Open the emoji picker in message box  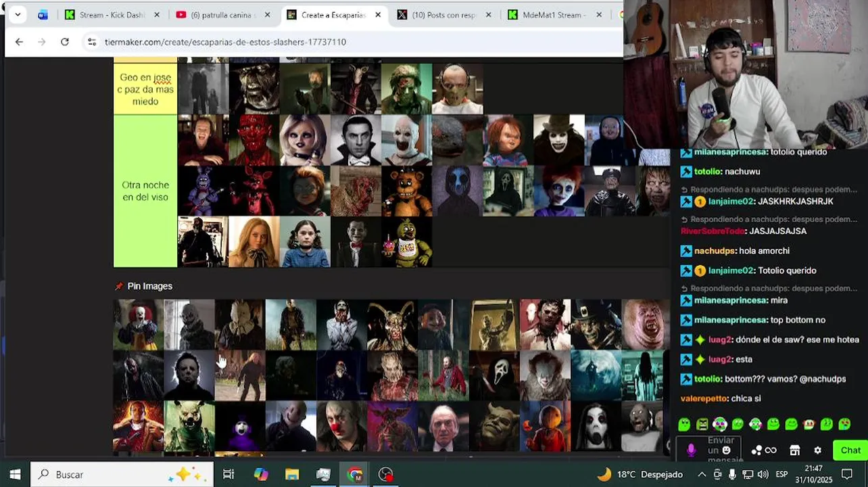pos(727,450)
